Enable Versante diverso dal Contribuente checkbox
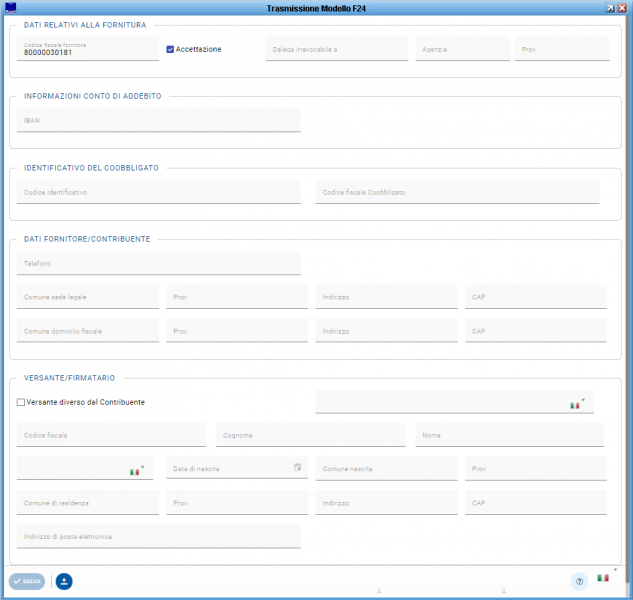Image resolution: width=633 pixels, height=600 pixels. (21, 402)
